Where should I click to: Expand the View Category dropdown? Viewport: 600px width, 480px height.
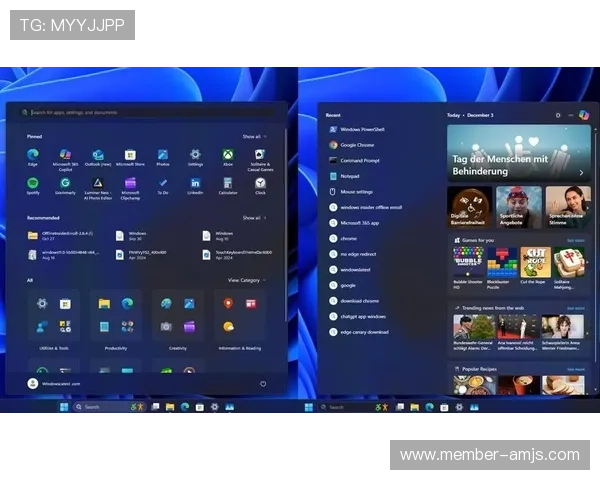point(246,280)
